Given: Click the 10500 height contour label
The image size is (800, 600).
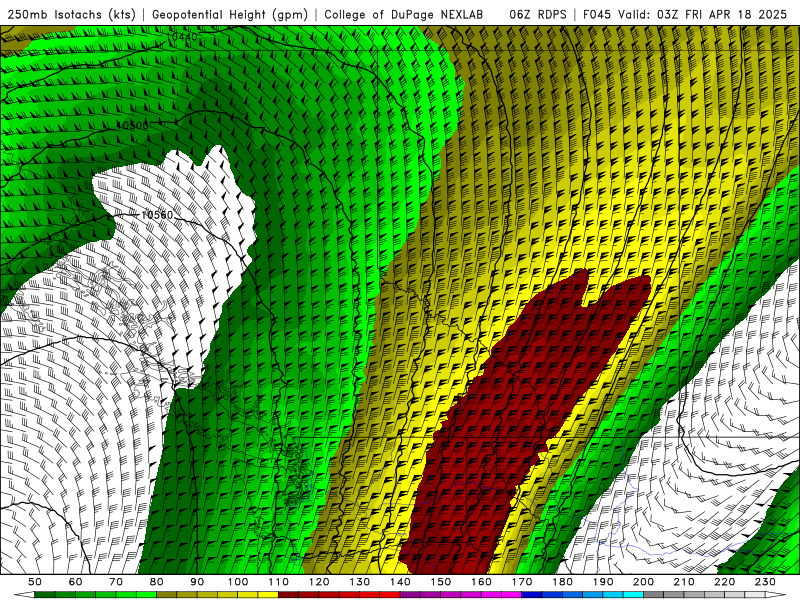Looking at the screenshot, I should click(133, 125).
